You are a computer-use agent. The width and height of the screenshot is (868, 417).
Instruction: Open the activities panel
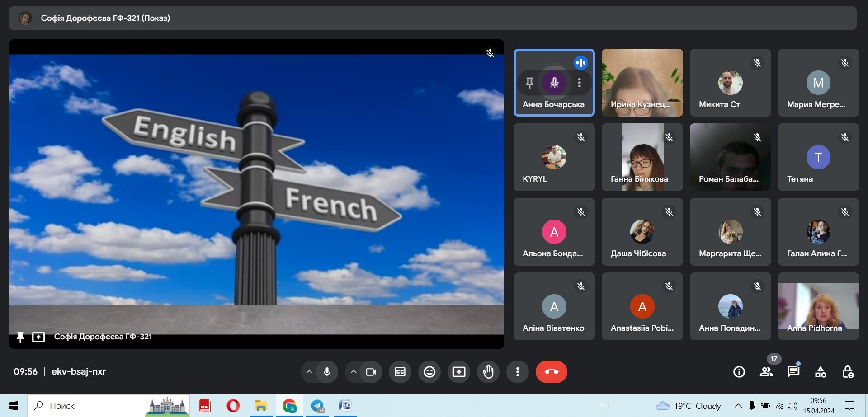[821, 372]
